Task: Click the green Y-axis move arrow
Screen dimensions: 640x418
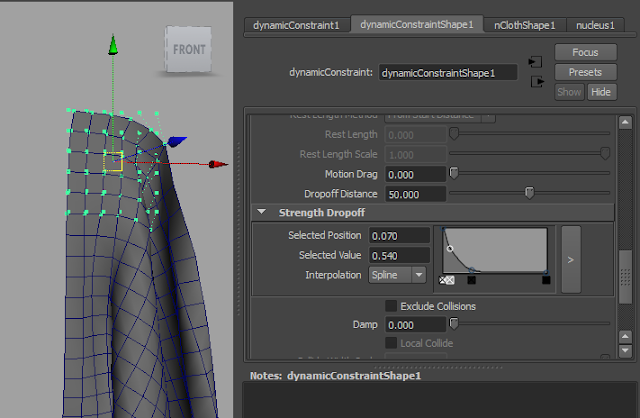Action: pos(113,45)
